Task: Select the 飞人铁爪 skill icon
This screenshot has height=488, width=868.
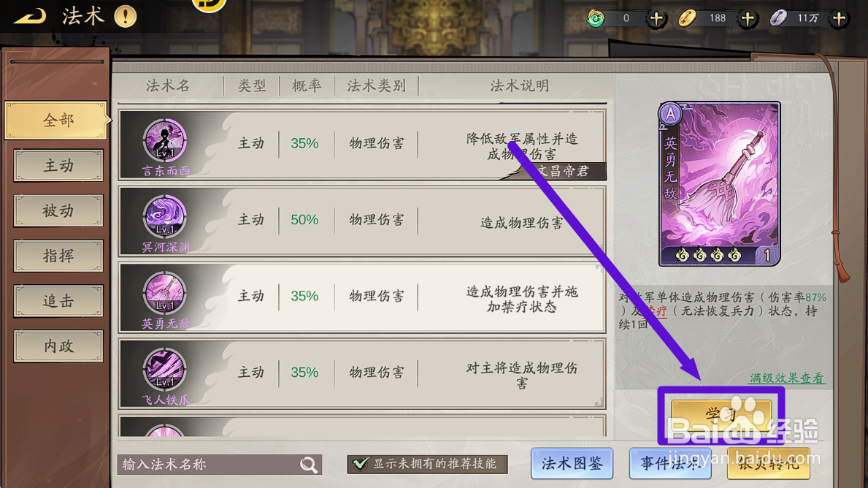Action: point(164,369)
